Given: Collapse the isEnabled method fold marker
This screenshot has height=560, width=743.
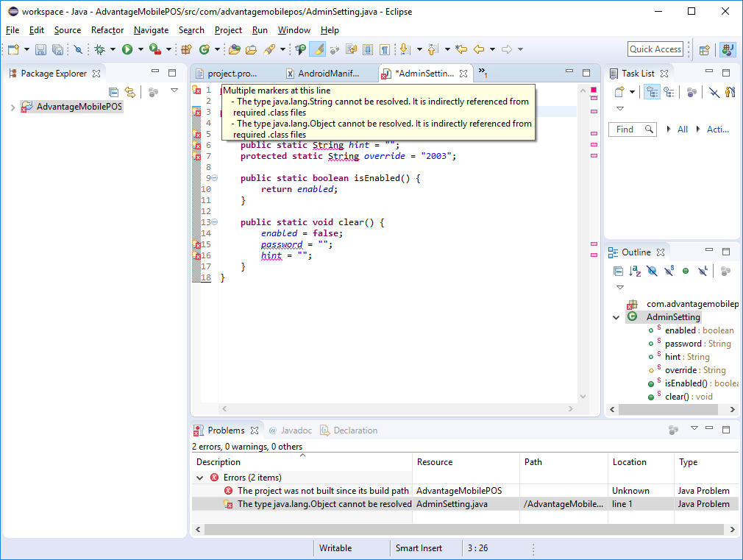Looking at the screenshot, I should click(215, 178).
